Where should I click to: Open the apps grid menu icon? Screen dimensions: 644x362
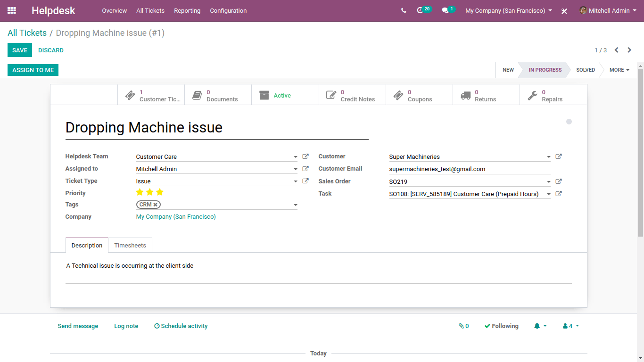click(12, 10)
